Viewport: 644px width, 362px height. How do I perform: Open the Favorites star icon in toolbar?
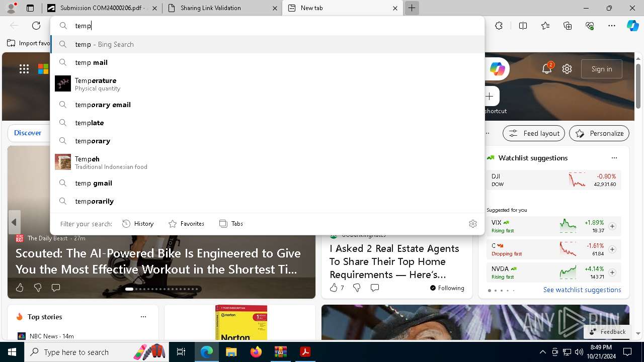click(x=545, y=26)
